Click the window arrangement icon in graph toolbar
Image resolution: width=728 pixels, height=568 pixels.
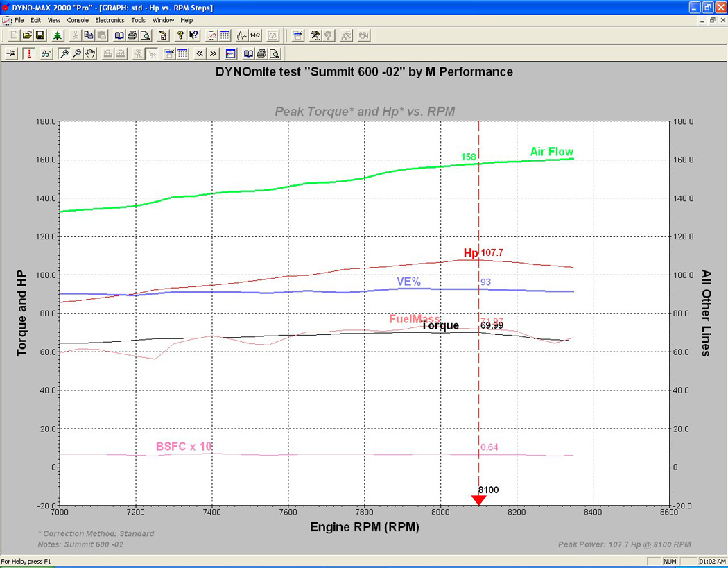click(169, 54)
